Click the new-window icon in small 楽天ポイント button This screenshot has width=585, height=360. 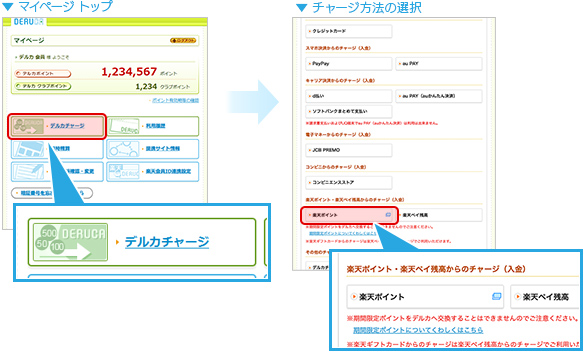tap(388, 215)
